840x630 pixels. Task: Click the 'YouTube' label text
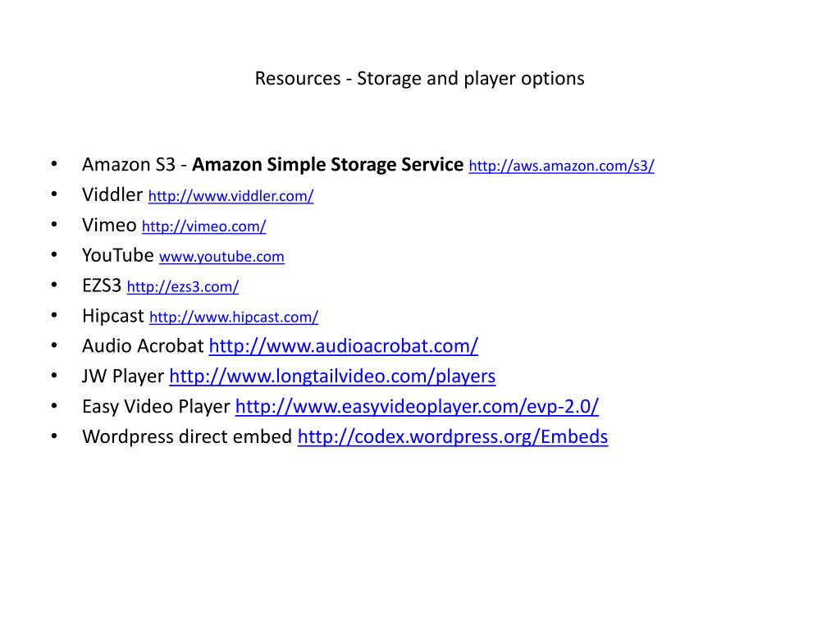click(118, 255)
